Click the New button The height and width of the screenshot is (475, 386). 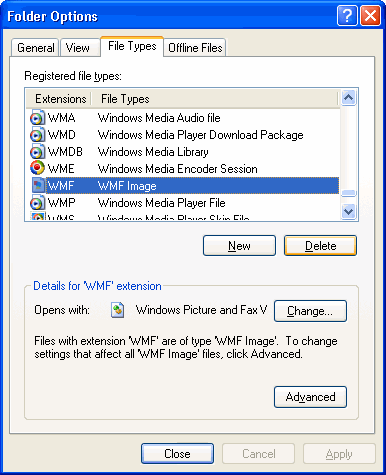[x=239, y=246]
